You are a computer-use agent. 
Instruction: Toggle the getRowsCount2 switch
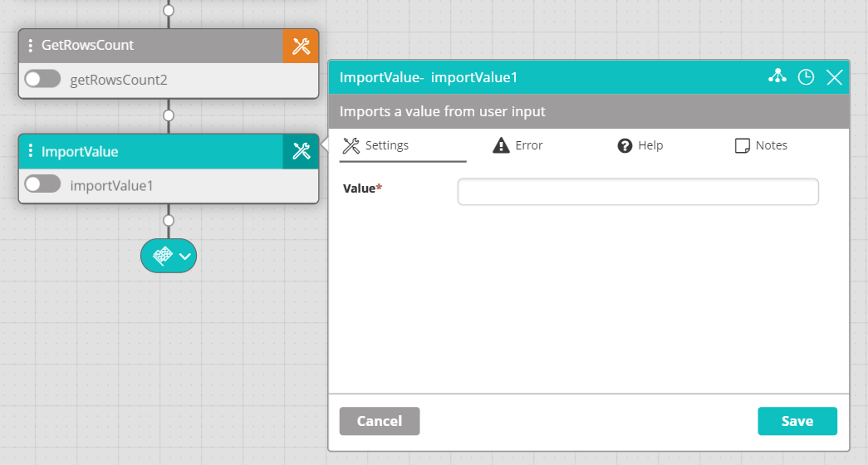[x=42, y=80]
